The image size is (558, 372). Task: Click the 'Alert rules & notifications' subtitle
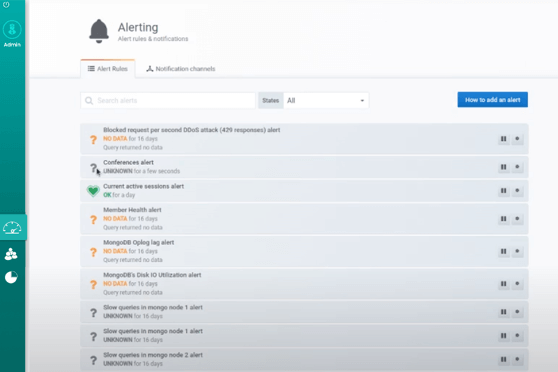[153, 39]
